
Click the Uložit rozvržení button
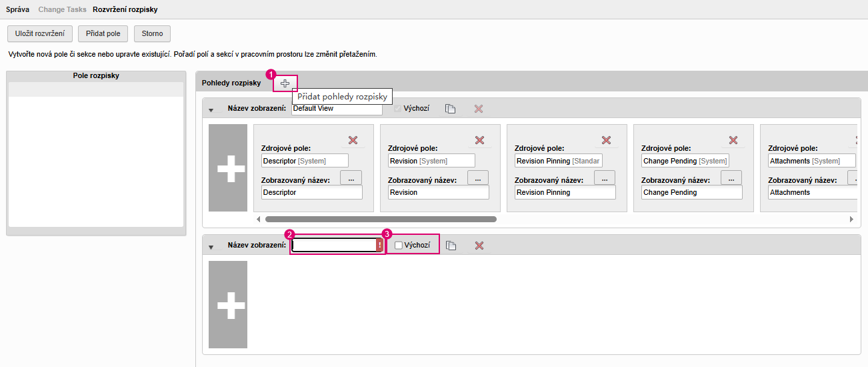(40, 33)
